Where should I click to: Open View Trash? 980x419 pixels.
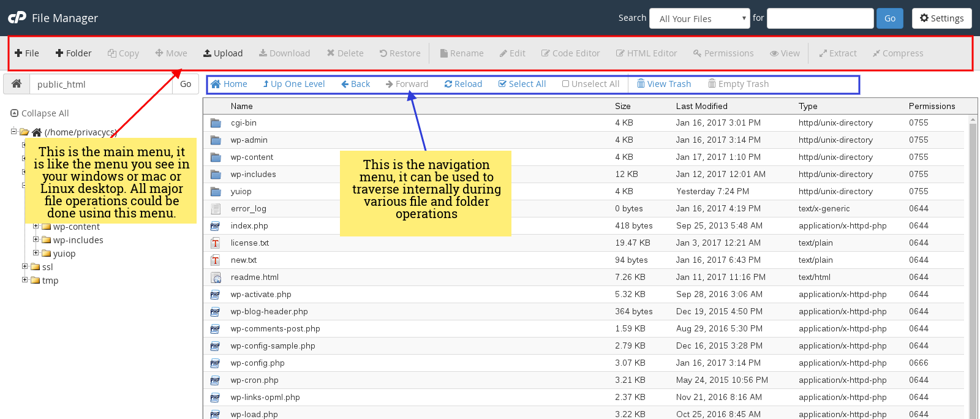tap(664, 84)
